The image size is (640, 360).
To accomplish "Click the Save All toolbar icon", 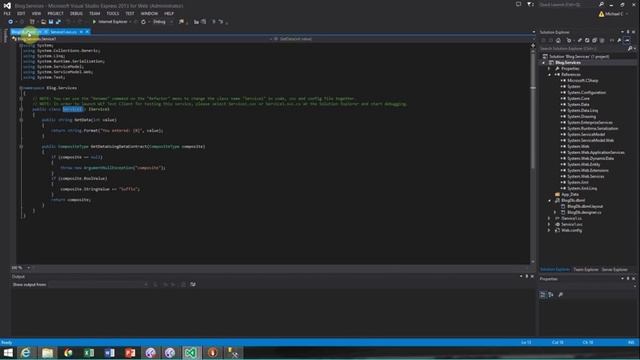I will pos(58,22).
